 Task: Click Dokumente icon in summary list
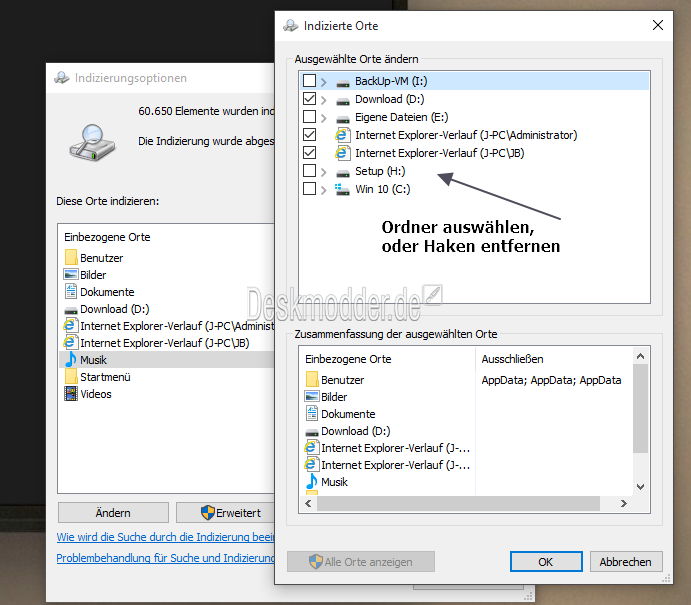[312, 413]
